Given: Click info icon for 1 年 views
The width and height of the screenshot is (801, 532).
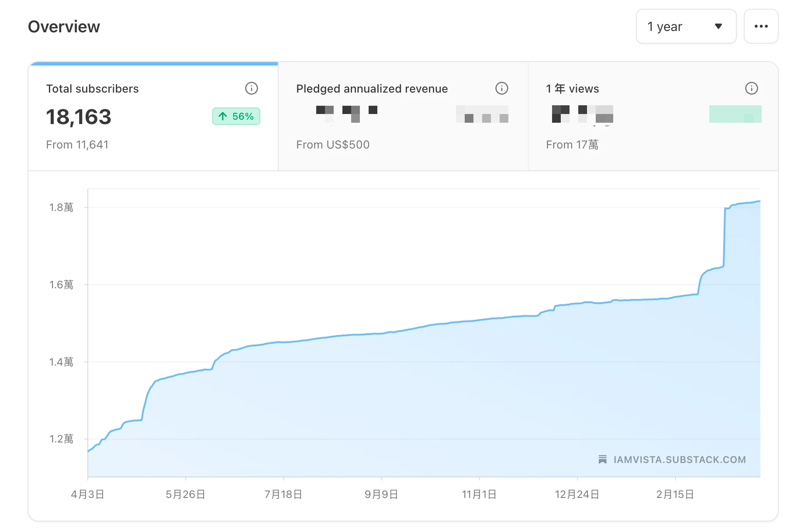Looking at the screenshot, I should [x=751, y=89].
